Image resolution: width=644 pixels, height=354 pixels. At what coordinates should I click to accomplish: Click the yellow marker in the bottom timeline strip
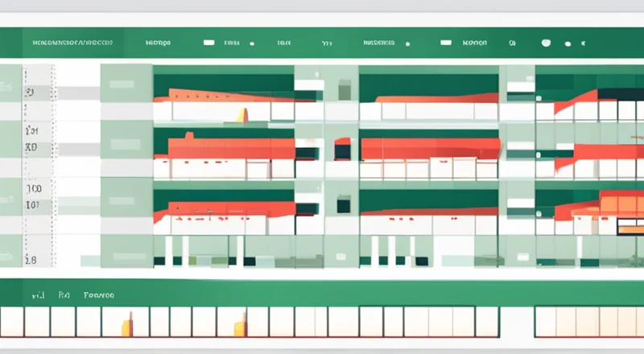click(125, 327)
